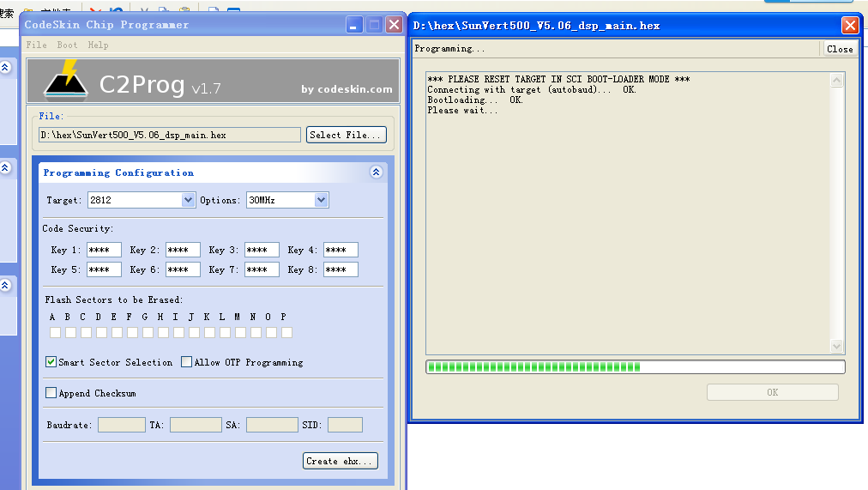
Task: Click the log scrollbar down arrow
Action: point(836,347)
